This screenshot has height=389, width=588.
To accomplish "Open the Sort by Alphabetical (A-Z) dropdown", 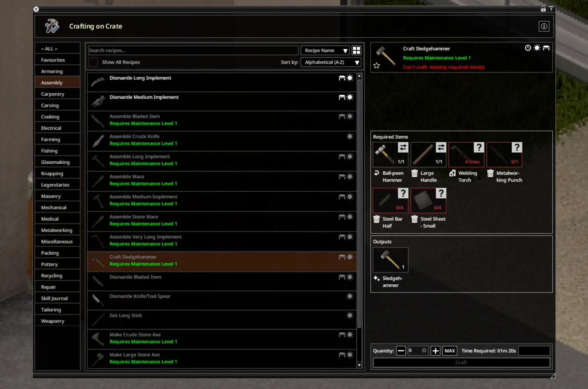I will [331, 62].
